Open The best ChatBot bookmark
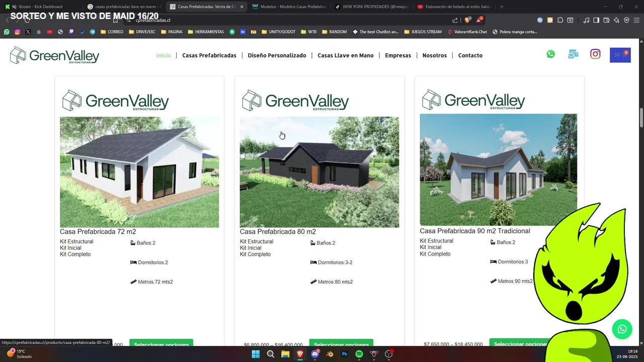This screenshot has height=362, width=644. tap(375, 32)
